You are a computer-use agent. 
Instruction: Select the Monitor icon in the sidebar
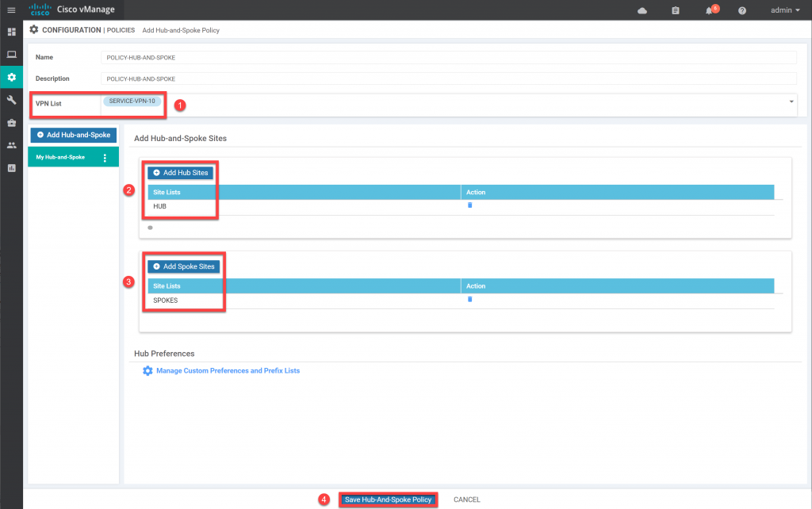pyautogui.click(x=11, y=54)
